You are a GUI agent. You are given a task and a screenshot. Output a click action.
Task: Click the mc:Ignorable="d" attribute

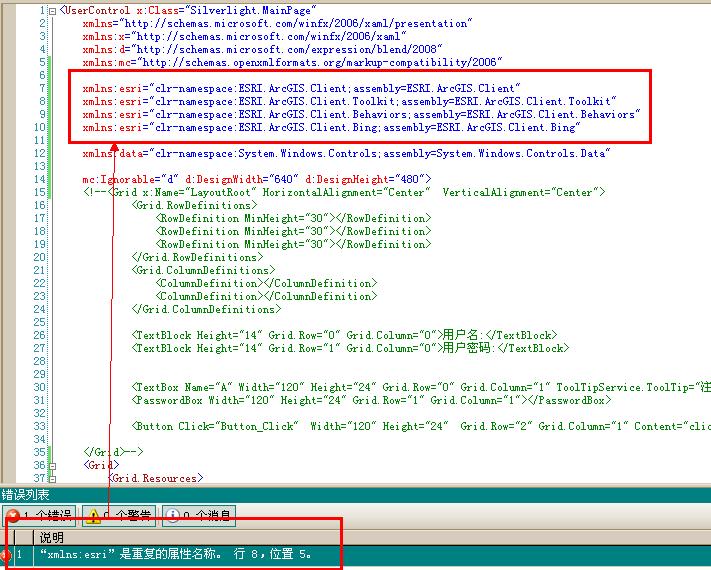pyautogui.click(x=131, y=179)
